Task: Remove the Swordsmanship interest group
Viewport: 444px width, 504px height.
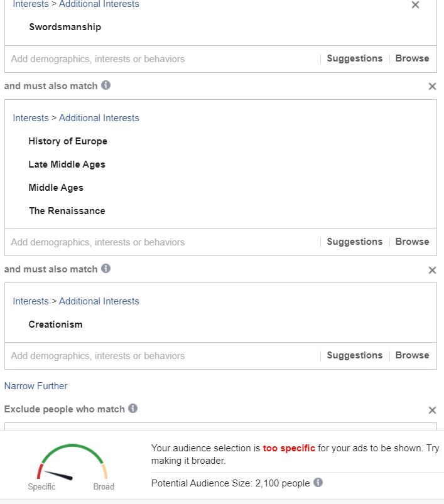Action: point(415,4)
